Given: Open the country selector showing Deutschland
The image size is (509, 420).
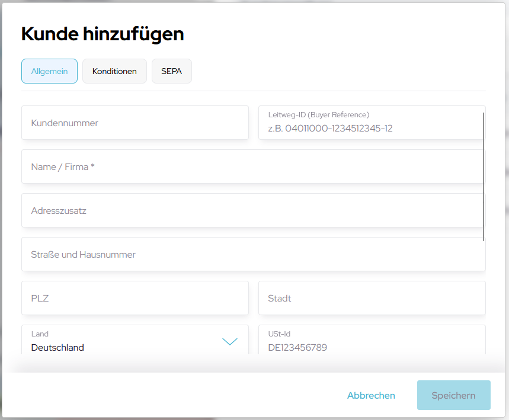Looking at the screenshot, I should (x=119, y=347).
